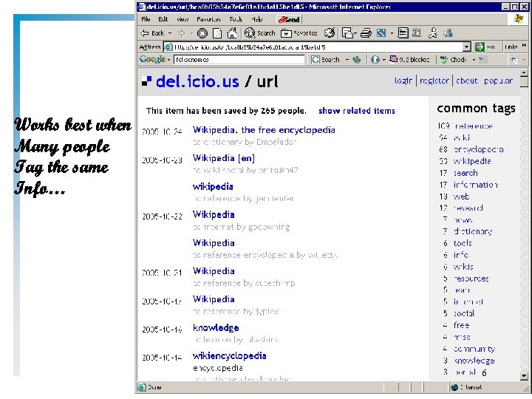Viewport: 532px width, 399px height.
Task: Click the Google toolbar info icon
Action: point(375,60)
